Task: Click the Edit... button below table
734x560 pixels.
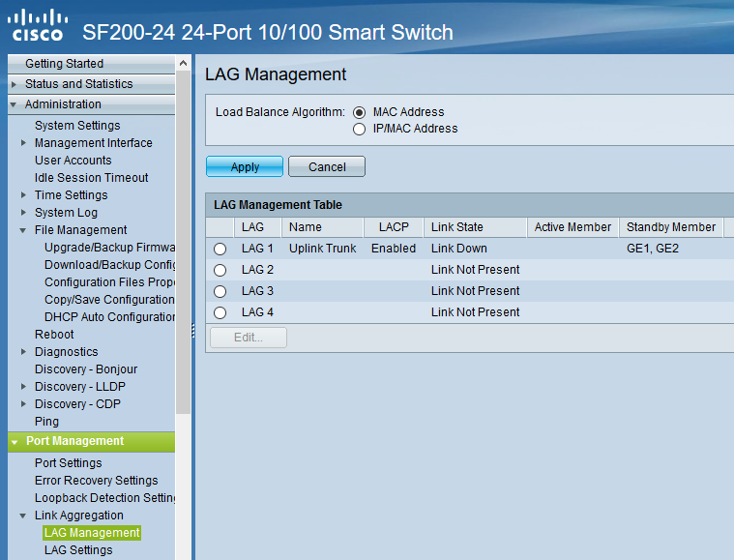Action: coord(249,338)
